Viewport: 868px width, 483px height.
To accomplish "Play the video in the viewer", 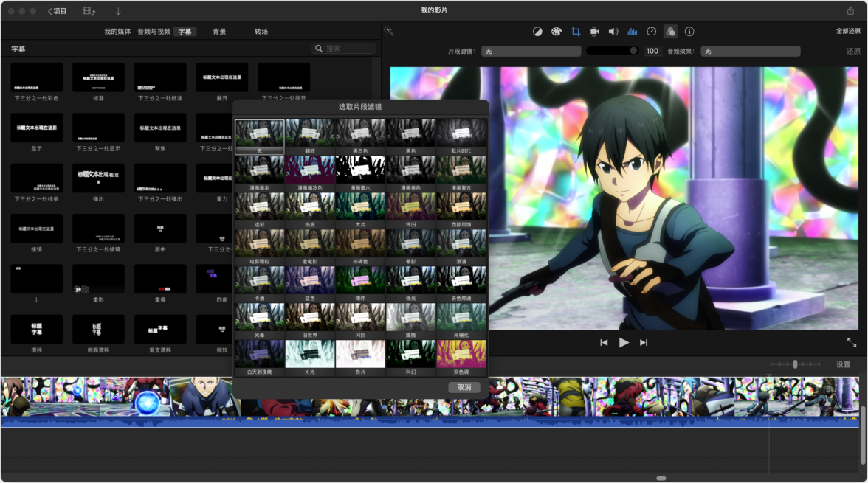I will point(624,342).
